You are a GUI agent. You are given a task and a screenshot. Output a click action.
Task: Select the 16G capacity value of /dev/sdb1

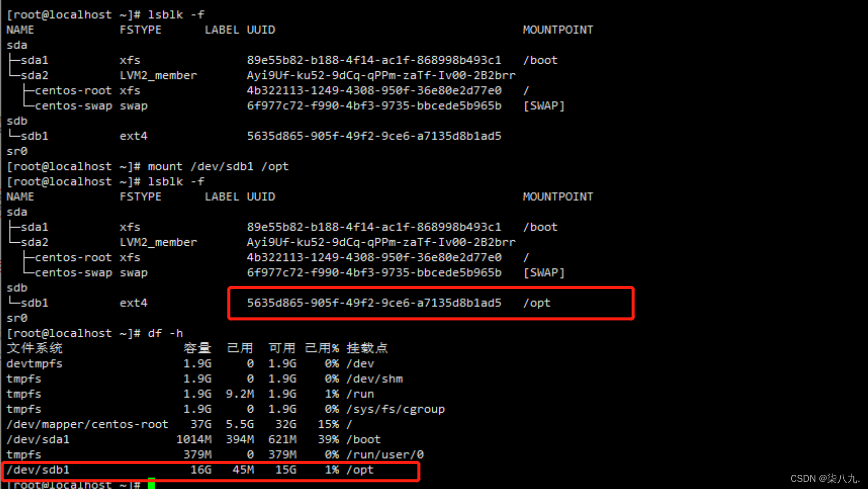pyautogui.click(x=201, y=470)
